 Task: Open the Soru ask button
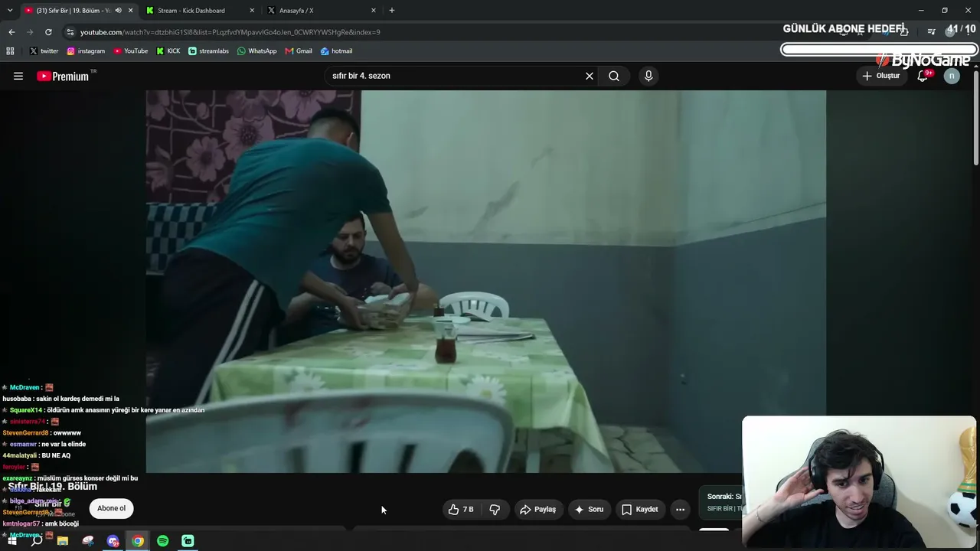pyautogui.click(x=589, y=509)
